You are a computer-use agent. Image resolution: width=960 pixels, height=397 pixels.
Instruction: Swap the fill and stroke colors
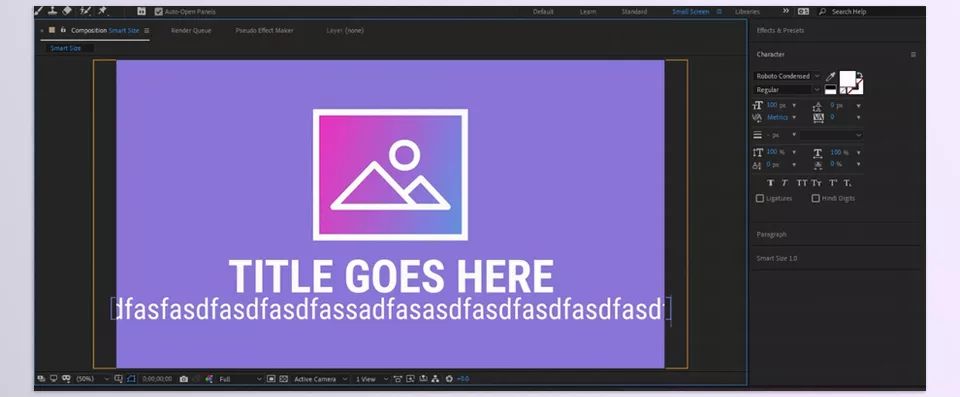(859, 75)
